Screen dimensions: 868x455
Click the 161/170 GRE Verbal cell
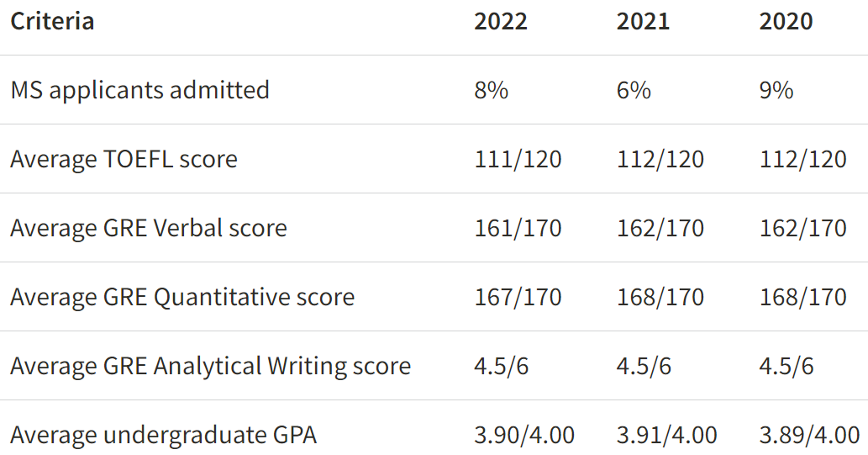click(518, 228)
